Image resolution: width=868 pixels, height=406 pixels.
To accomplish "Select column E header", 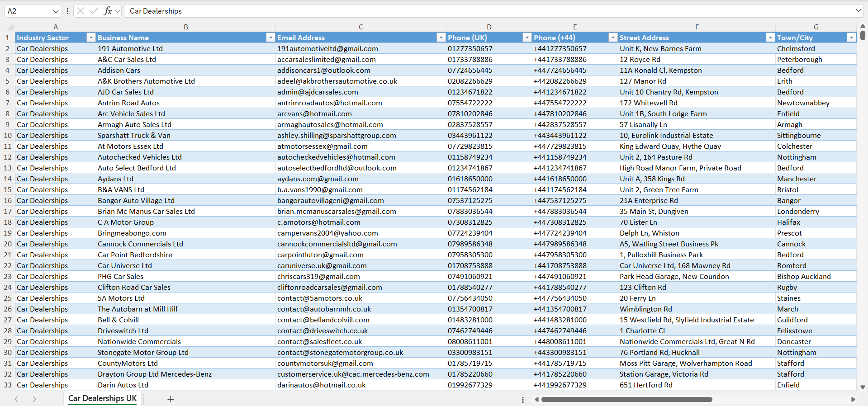I will click(x=575, y=27).
